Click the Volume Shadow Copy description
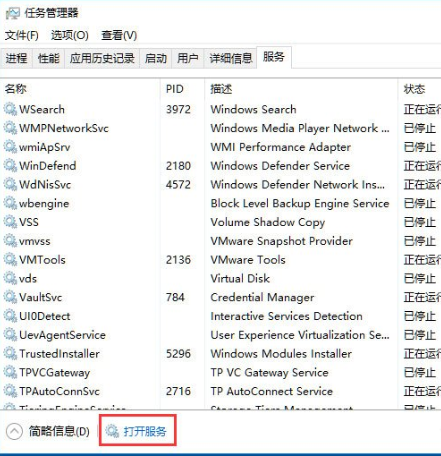 (x=268, y=222)
